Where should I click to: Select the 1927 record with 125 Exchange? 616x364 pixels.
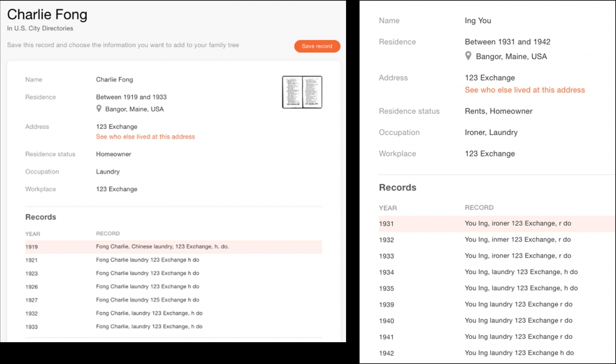pyautogui.click(x=174, y=300)
